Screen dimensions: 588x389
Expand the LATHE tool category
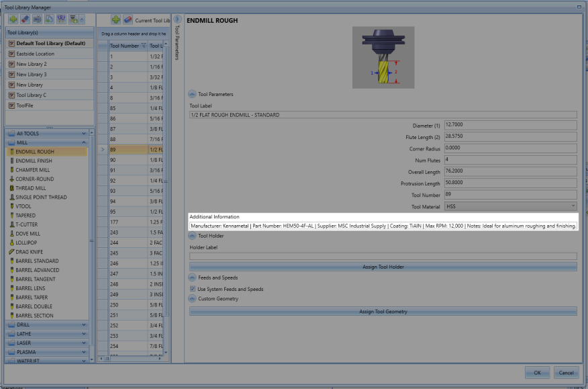[x=47, y=334]
